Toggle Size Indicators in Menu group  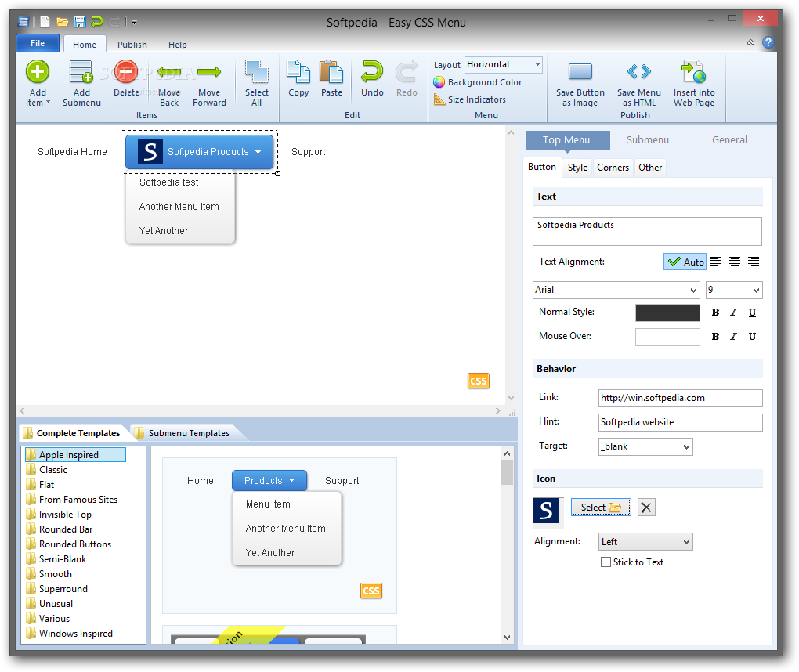click(470, 99)
